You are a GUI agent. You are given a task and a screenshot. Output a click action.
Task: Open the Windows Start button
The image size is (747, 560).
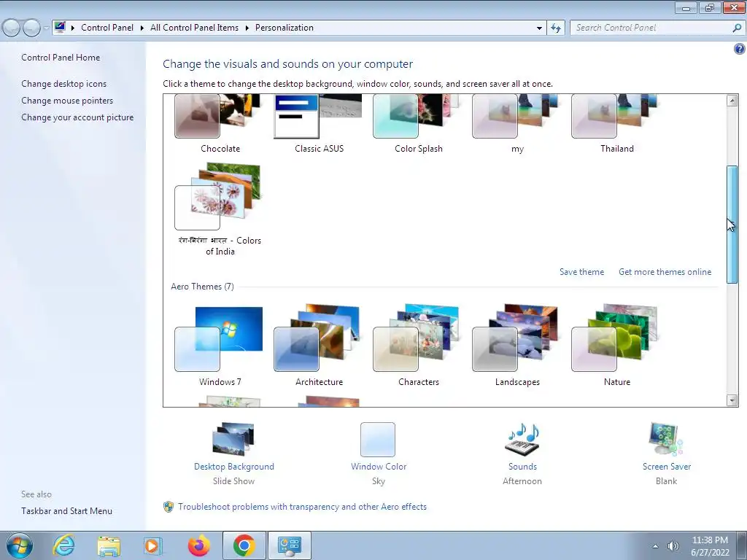coord(20,545)
